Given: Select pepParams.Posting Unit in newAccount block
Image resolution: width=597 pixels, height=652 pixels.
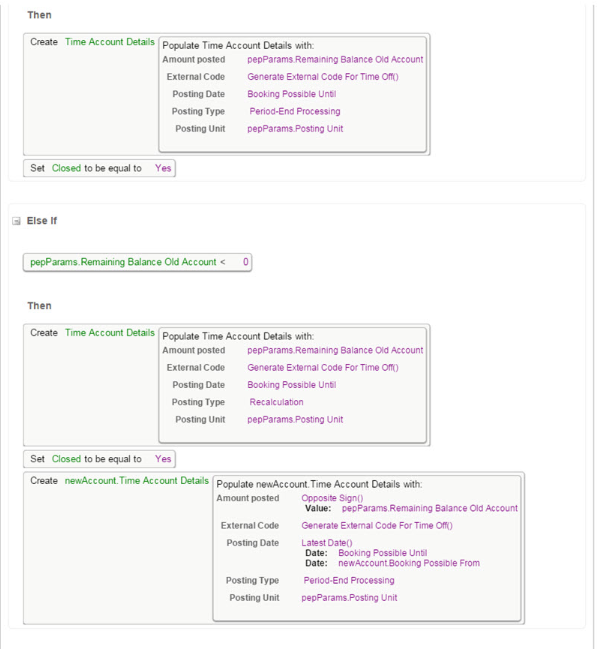Looking at the screenshot, I should coord(349,598).
